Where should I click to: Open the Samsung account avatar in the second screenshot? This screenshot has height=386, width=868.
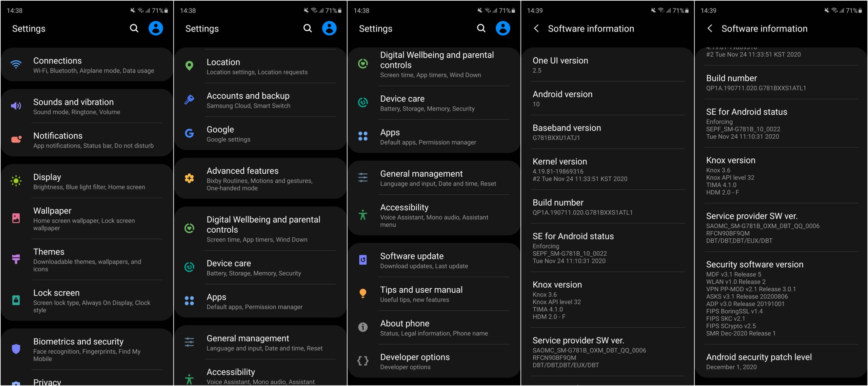tap(330, 28)
